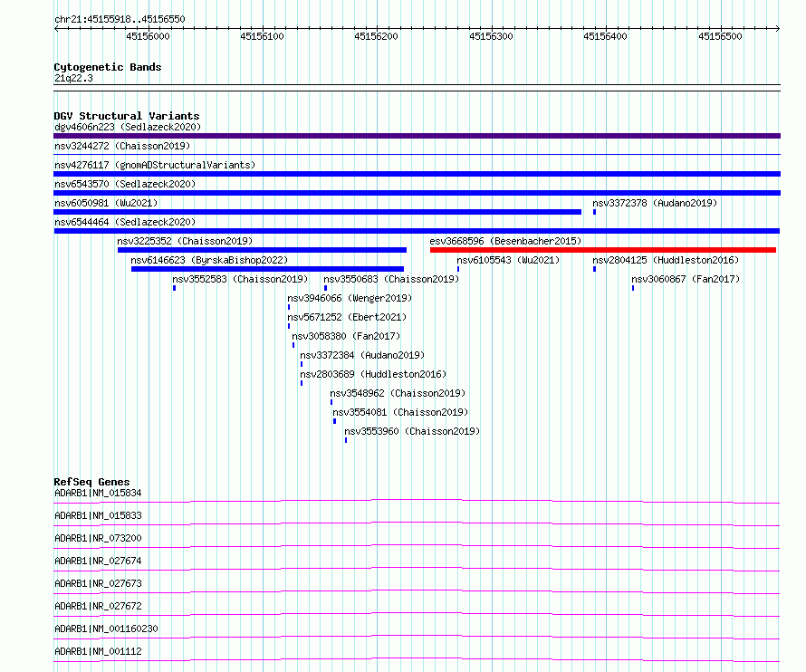Click nsv6544464 (Sedlazeck2020) variant label
This screenshot has height=672, width=806.
click(125, 222)
